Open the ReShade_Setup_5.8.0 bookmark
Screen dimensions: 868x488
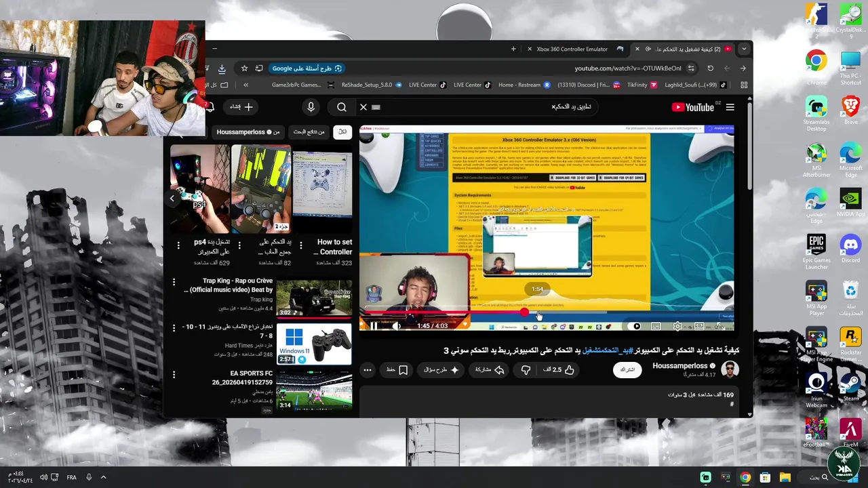coord(372,85)
